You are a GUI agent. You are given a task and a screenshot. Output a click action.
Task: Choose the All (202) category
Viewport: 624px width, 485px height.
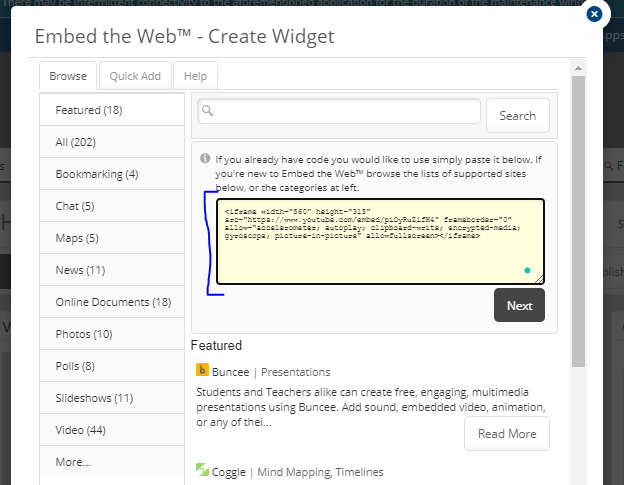tap(78, 142)
